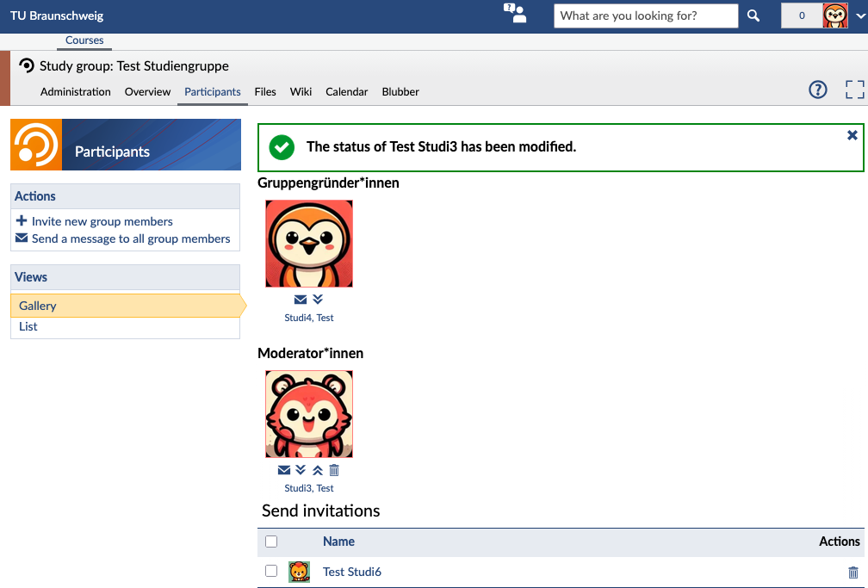Dismiss the status modified notification
The image size is (868, 588).
852,135
